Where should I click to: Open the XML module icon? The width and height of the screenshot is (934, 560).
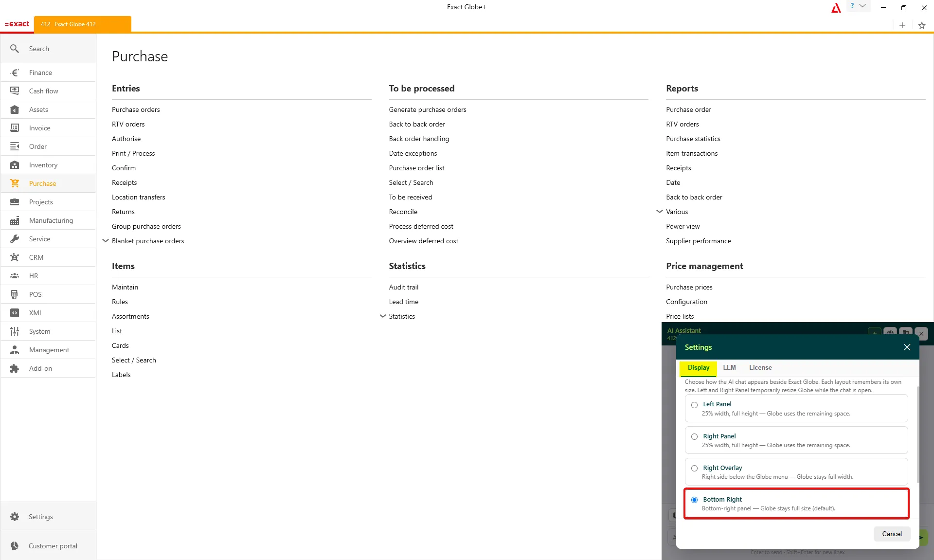click(15, 313)
